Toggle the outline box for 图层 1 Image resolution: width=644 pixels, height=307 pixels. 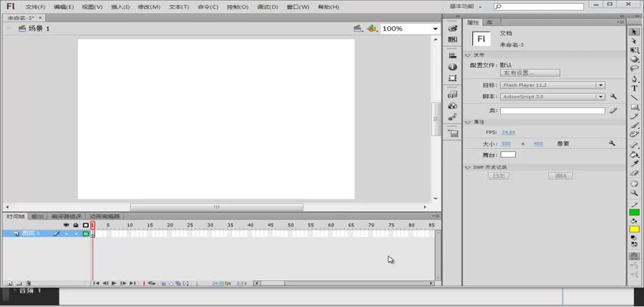(x=86, y=233)
